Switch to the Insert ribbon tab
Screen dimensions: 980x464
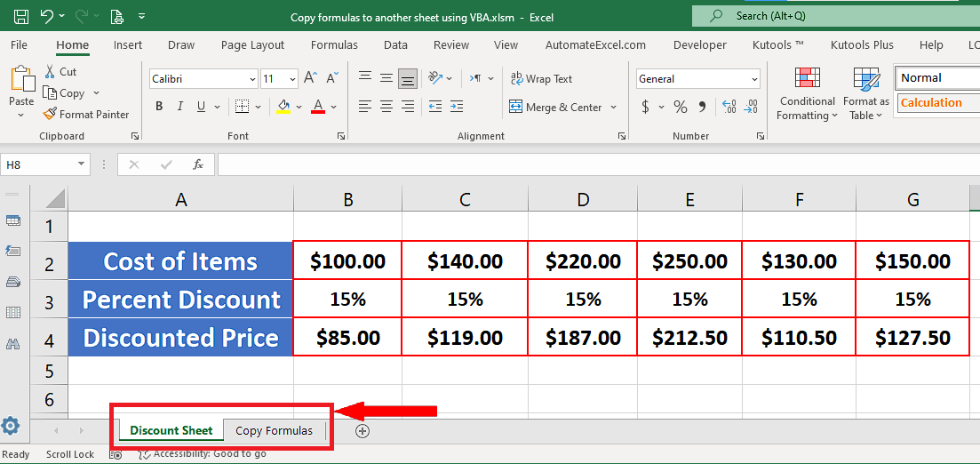[128, 45]
